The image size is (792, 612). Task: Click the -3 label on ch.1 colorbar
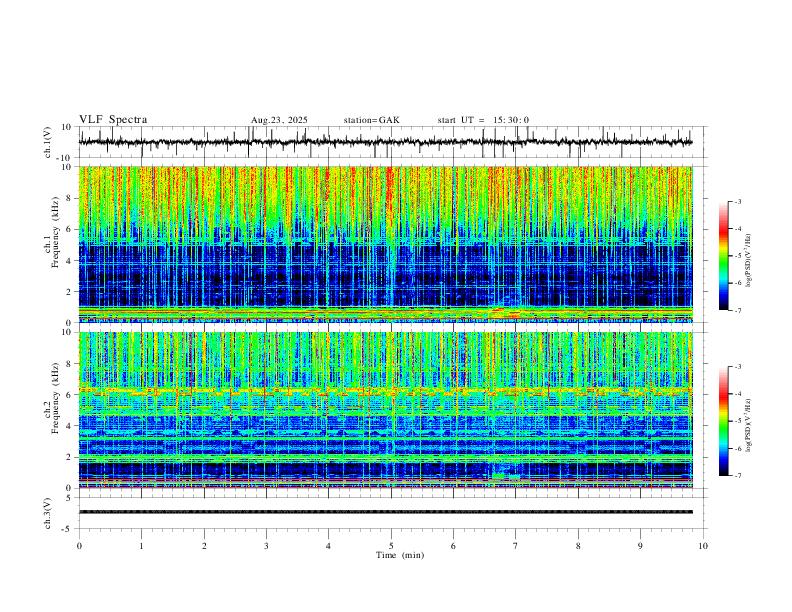pyautogui.click(x=737, y=201)
